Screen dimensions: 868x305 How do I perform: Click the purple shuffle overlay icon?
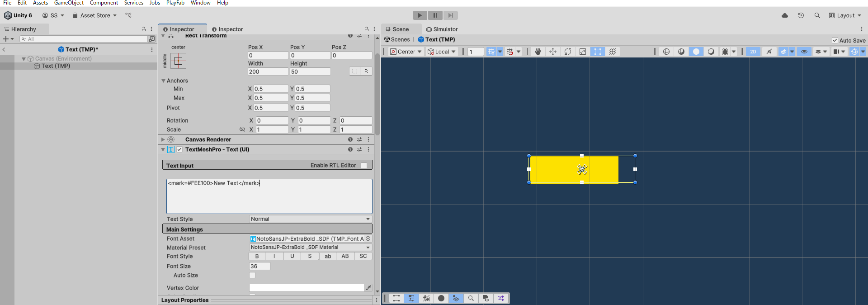pyautogui.click(x=501, y=298)
